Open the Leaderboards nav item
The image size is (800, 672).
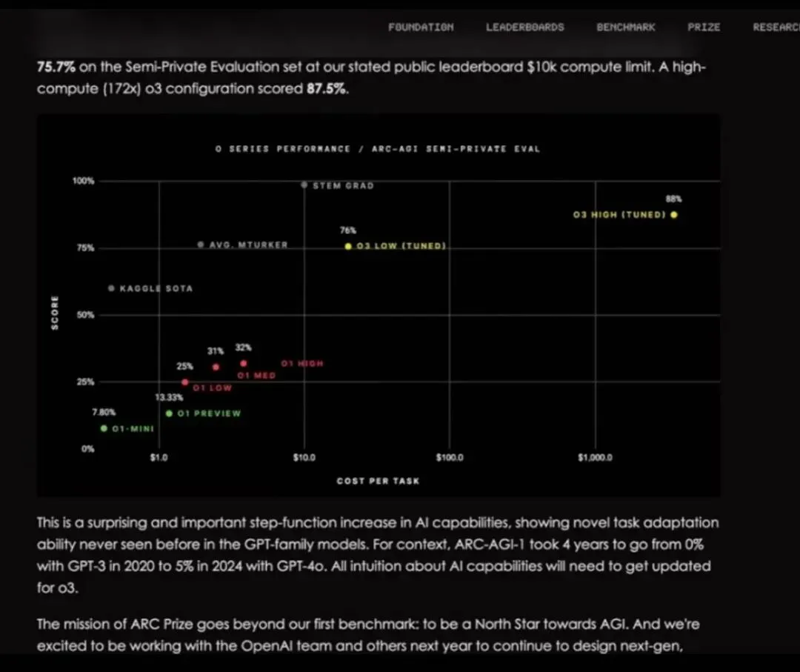click(x=525, y=27)
